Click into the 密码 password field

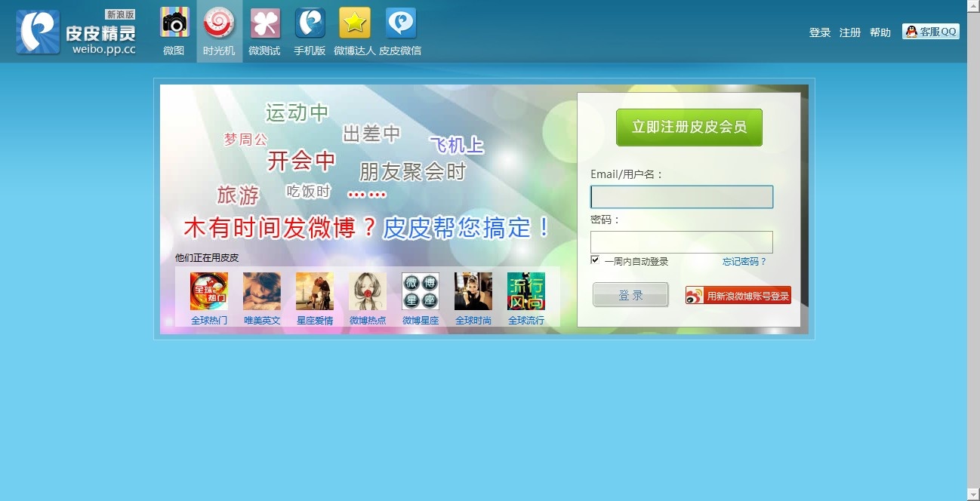(x=682, y=242)
